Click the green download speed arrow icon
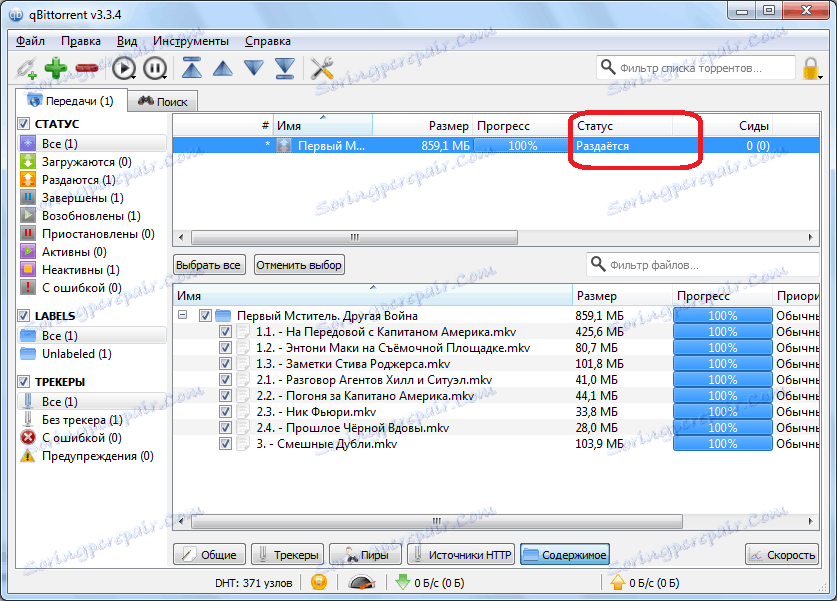837x601 pixels. pos(402,582)
